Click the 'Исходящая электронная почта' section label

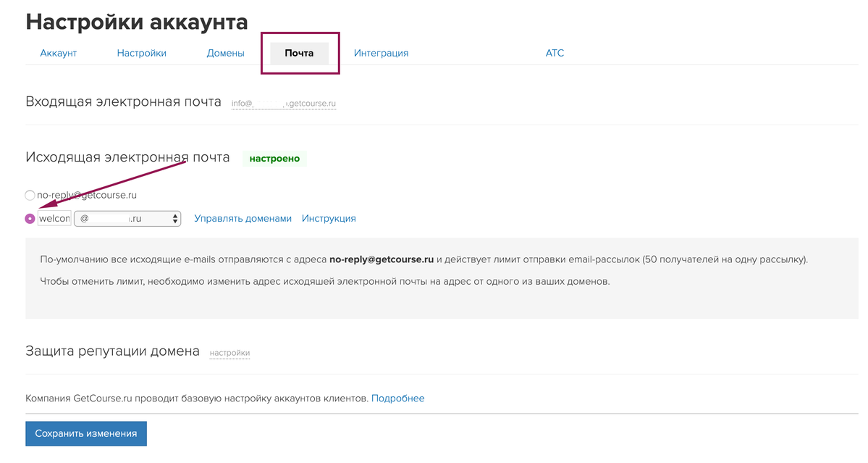coord(127,157)
